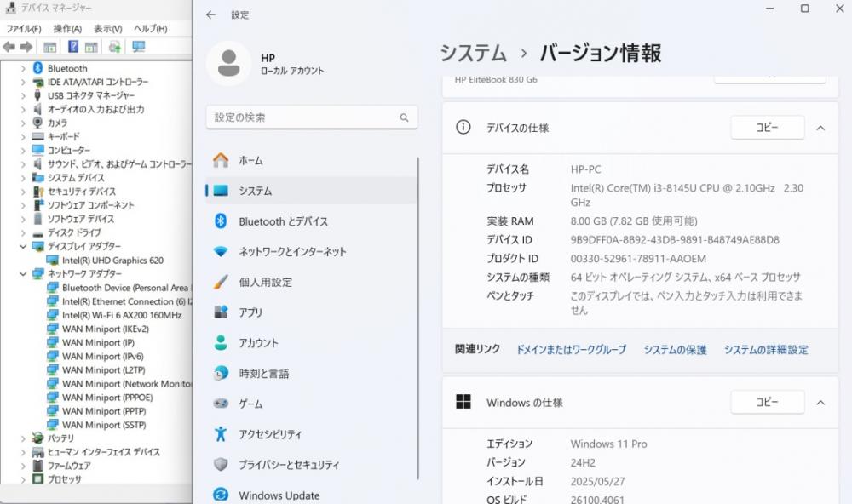
Task: Expand the Bluetooth node in Device Manager
Action: [x=23, y=68]
